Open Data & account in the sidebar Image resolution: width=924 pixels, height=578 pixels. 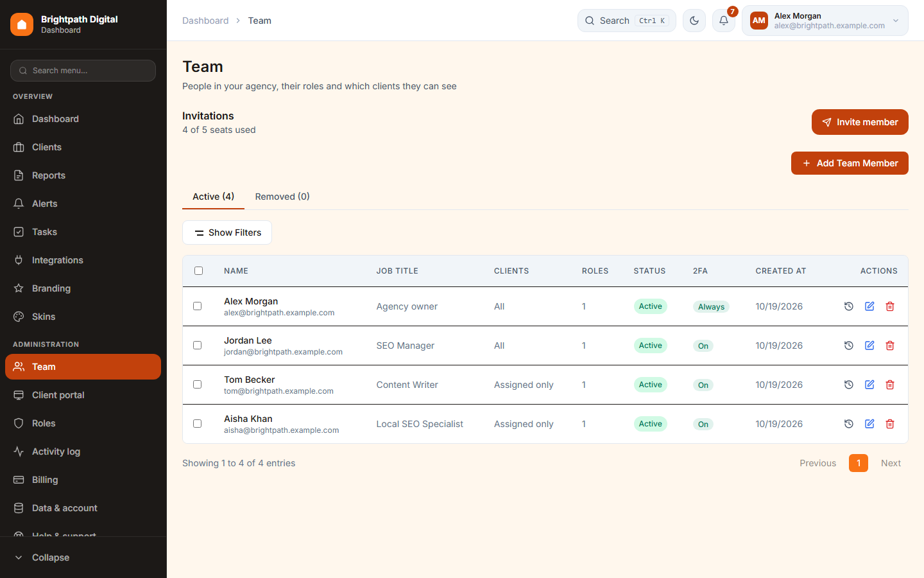(x=83, y=508)
